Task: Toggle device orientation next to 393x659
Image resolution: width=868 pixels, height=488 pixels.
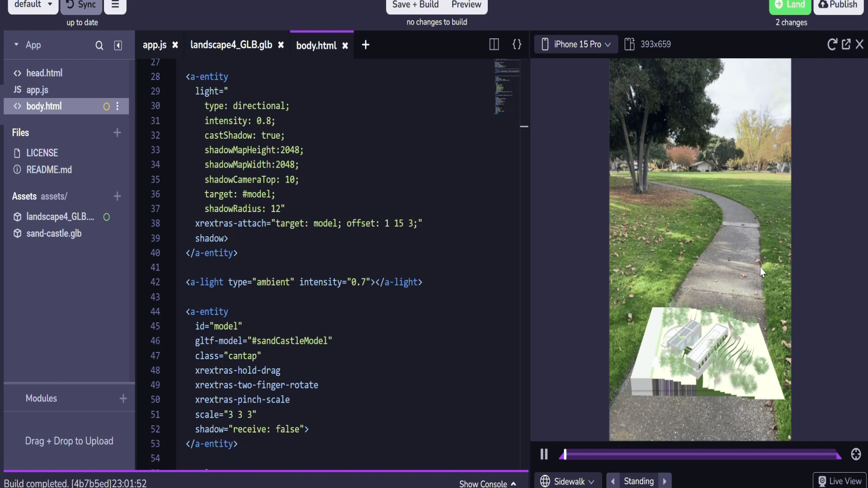Action: [629, 44]
